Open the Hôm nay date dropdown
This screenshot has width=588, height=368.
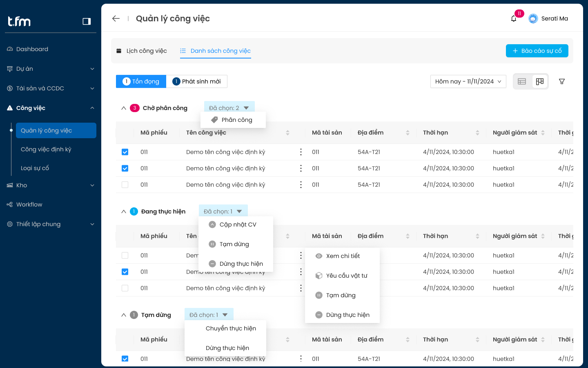[468, 81]
